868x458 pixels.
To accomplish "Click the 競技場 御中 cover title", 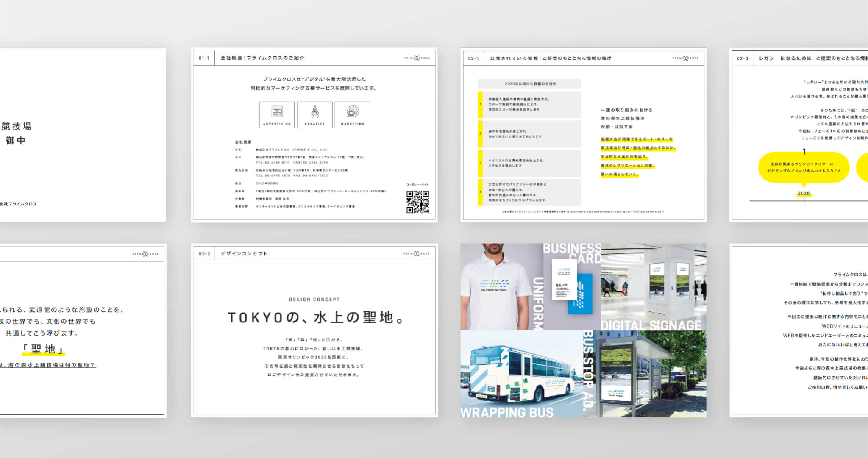I will pos(16,133).
